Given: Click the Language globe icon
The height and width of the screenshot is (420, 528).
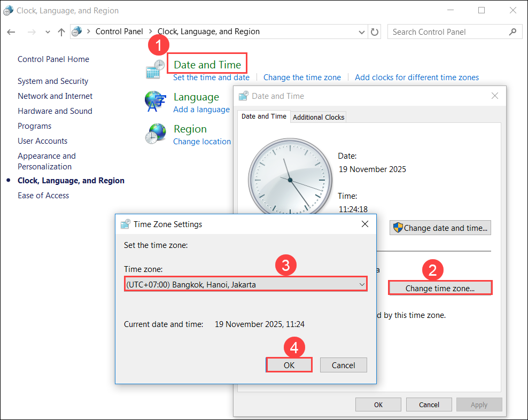Looking at the screenshot, I should click(x=155, y=102).
